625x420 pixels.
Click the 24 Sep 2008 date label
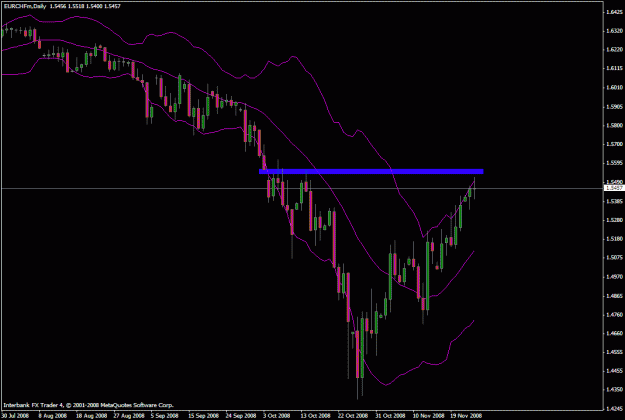coord(241,416)
